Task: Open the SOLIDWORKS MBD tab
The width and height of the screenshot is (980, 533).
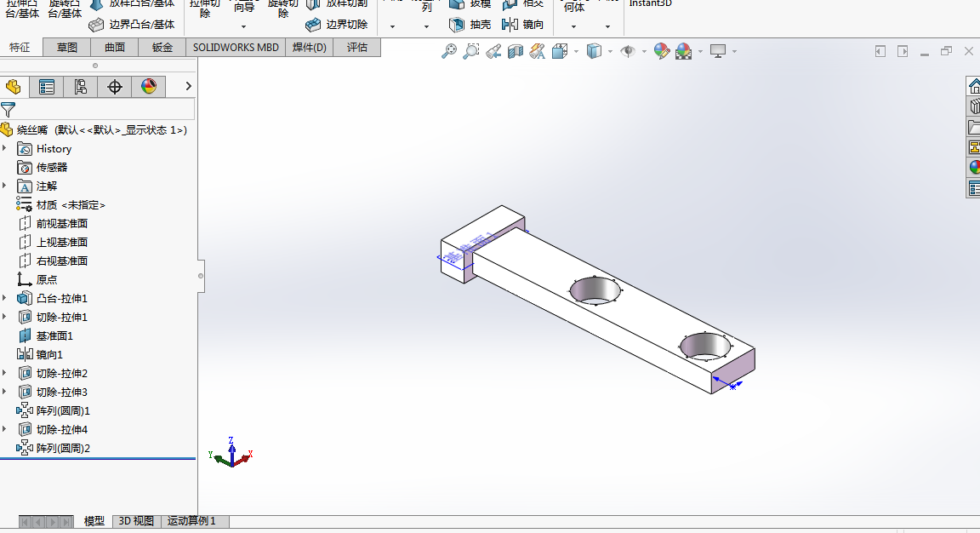Action: tap(236, 48)
